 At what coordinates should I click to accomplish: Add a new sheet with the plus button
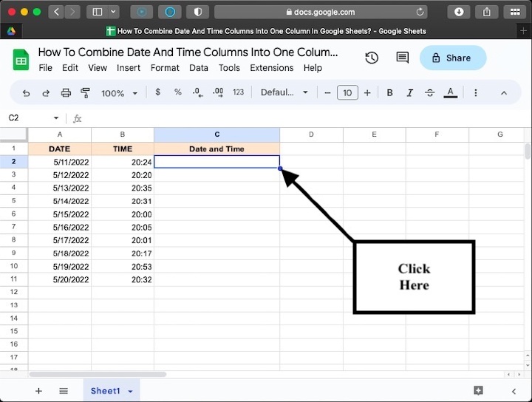click(x=38, y=391)
